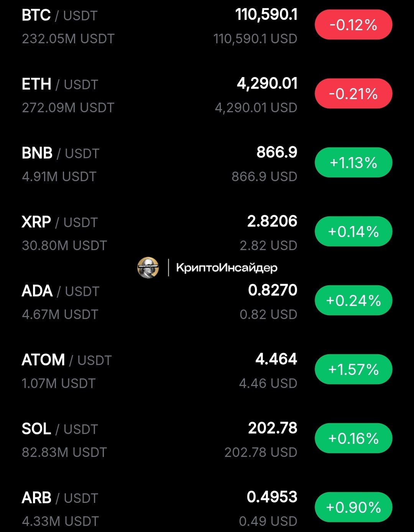Click the КриптоИнсайдер watermark text
Image resolution: width=414 pixels, height=532 pixels.
(x=227, y=268)
